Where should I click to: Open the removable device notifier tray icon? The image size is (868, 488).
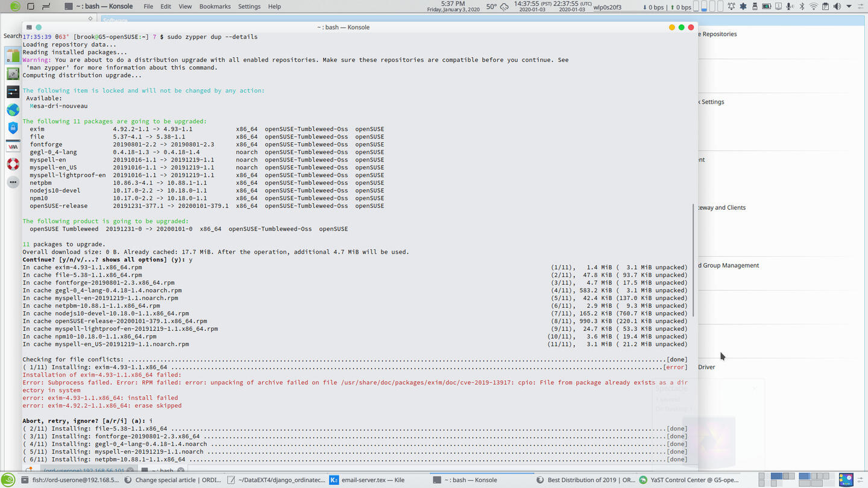pyautogui.click(x=755, y=7)
